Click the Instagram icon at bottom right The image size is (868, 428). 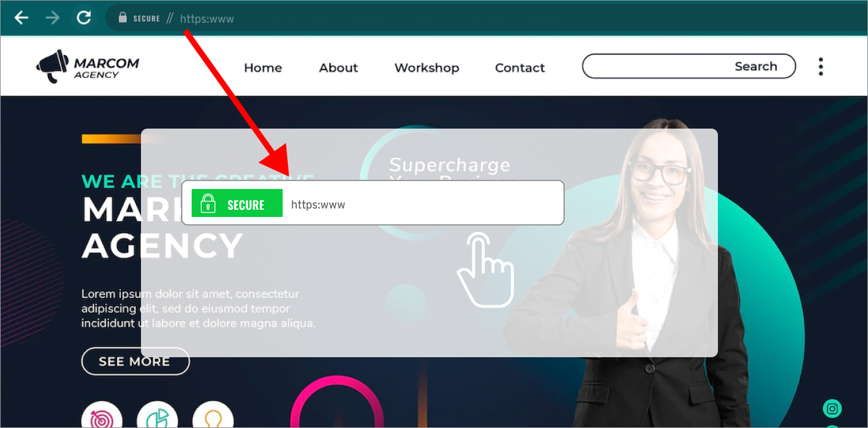pyautogui.click(x=832, y=409)
